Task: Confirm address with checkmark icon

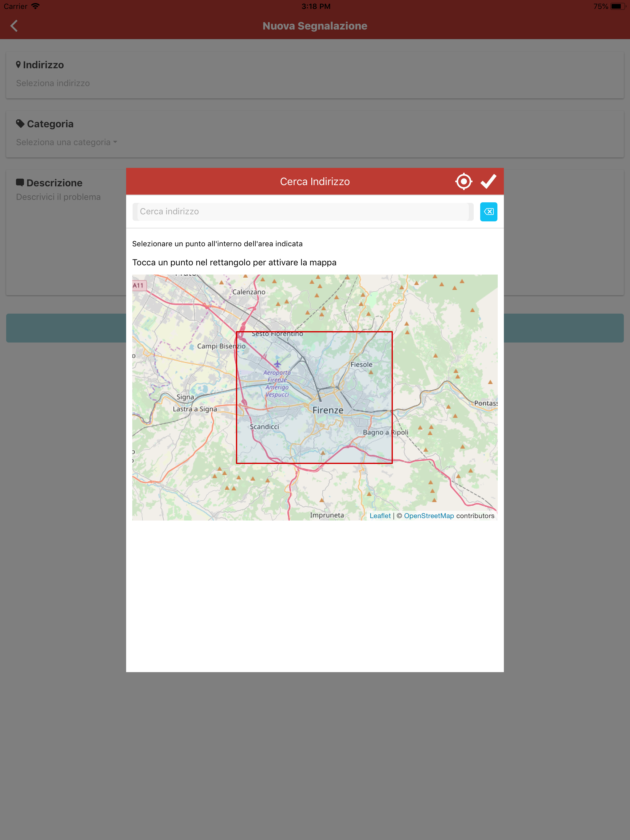Action: pyautogui.click(x=488, y=181)
